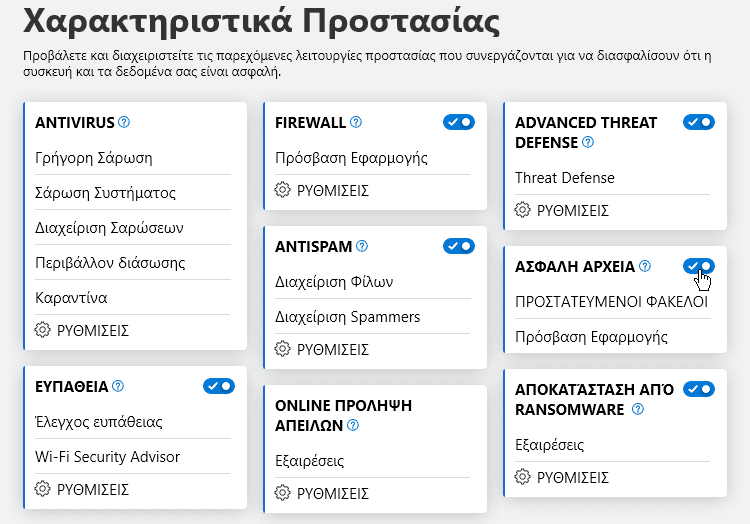The width and height of the screenshot is (750, 524).
Task: Click the help icon beside Advanced Threat Defense
Action: click(x=588, y=142)
